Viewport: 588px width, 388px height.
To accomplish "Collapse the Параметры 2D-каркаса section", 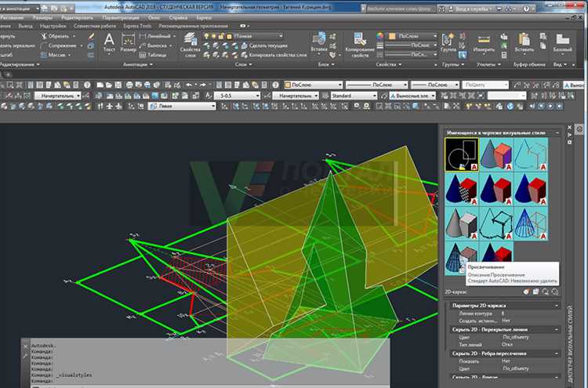I will [x=557, y=305].
